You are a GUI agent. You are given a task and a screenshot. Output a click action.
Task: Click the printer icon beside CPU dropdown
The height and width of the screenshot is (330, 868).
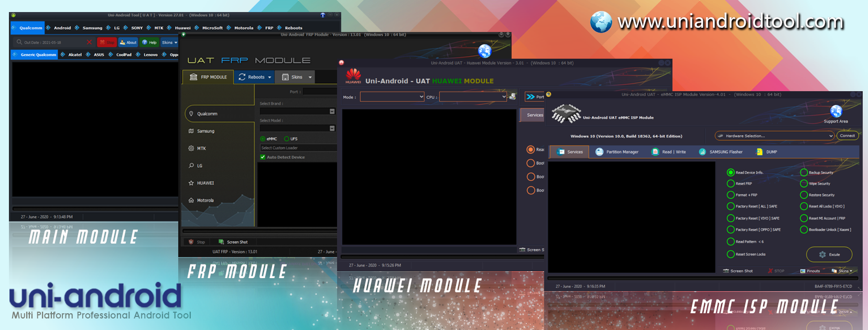pyautogui.click(x=513, y=96)
